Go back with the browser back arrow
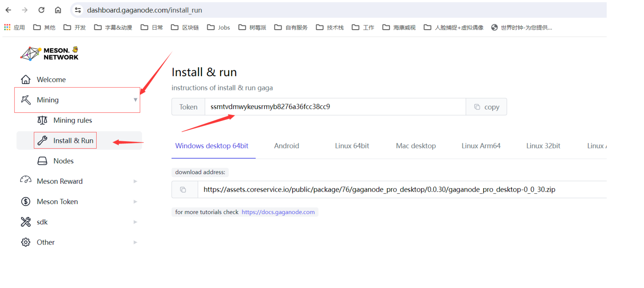This screenshot has height=288, width=644. (x=8, y=10)
